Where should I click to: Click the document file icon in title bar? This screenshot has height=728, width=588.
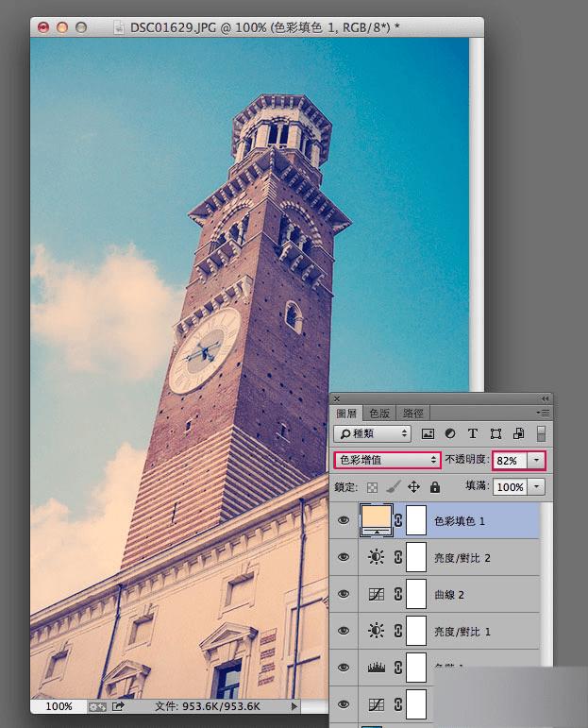[119, 28]
